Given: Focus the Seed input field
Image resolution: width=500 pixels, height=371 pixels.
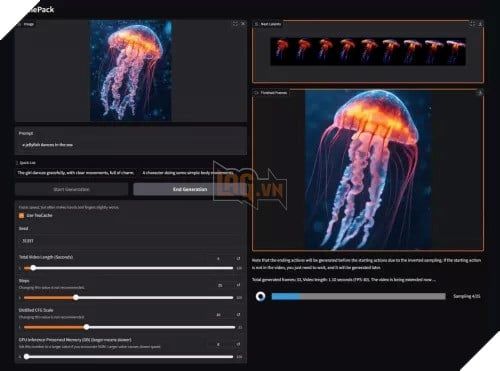Looking at the screenshot, I should tap(131, 240).
